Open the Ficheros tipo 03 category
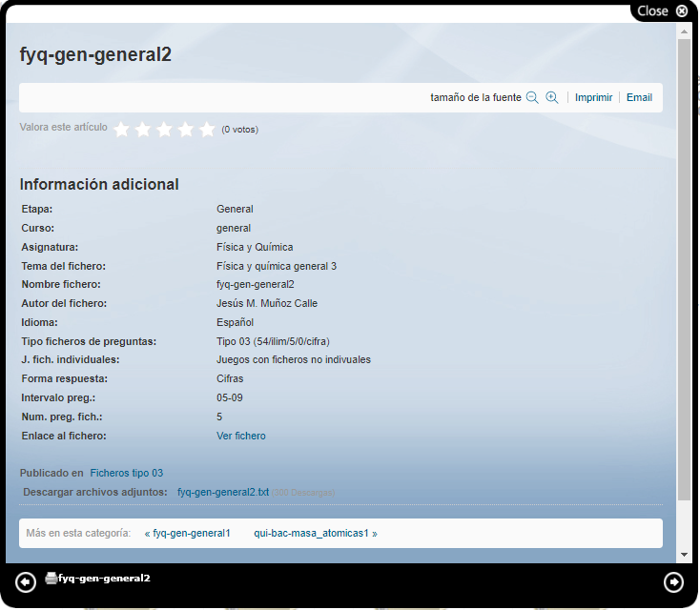 click(126, 473)
